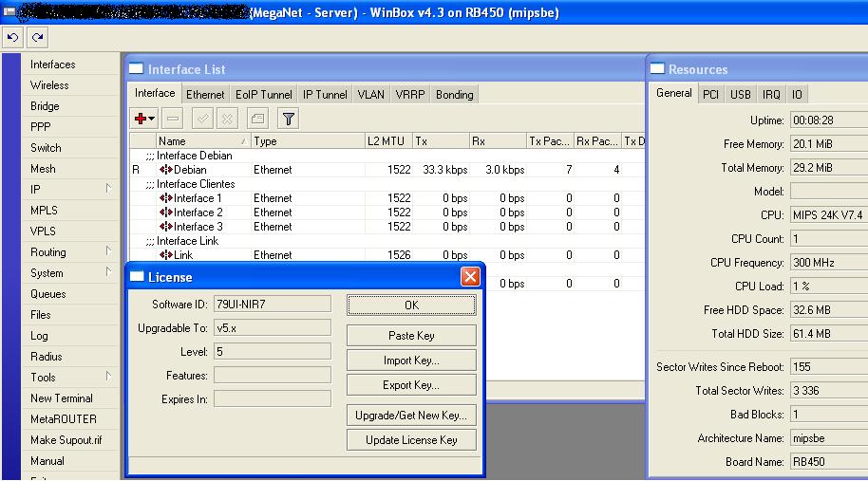
Task: Click the Update License Key button
Action: tap(411, 440)
